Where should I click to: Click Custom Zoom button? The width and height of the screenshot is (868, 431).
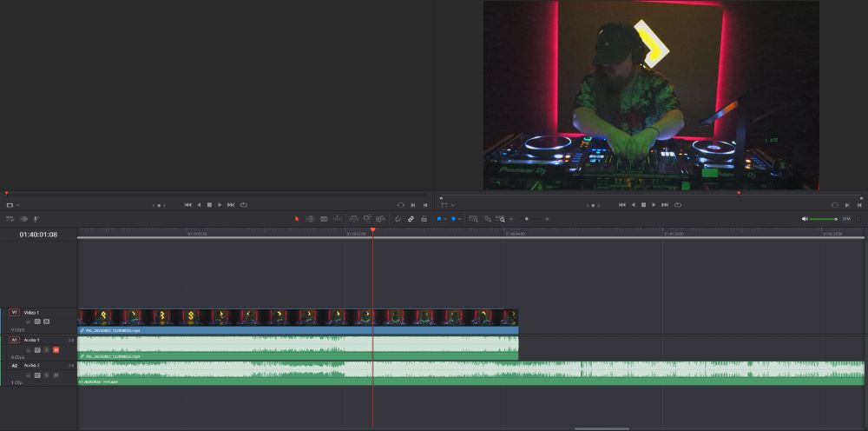tap(501, 219)
